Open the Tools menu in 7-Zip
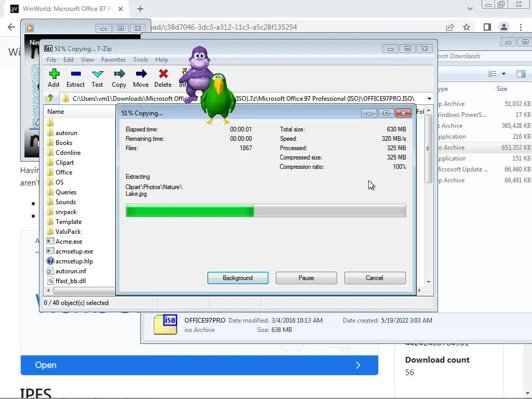532x399 pixels. (x=140, y=60)
